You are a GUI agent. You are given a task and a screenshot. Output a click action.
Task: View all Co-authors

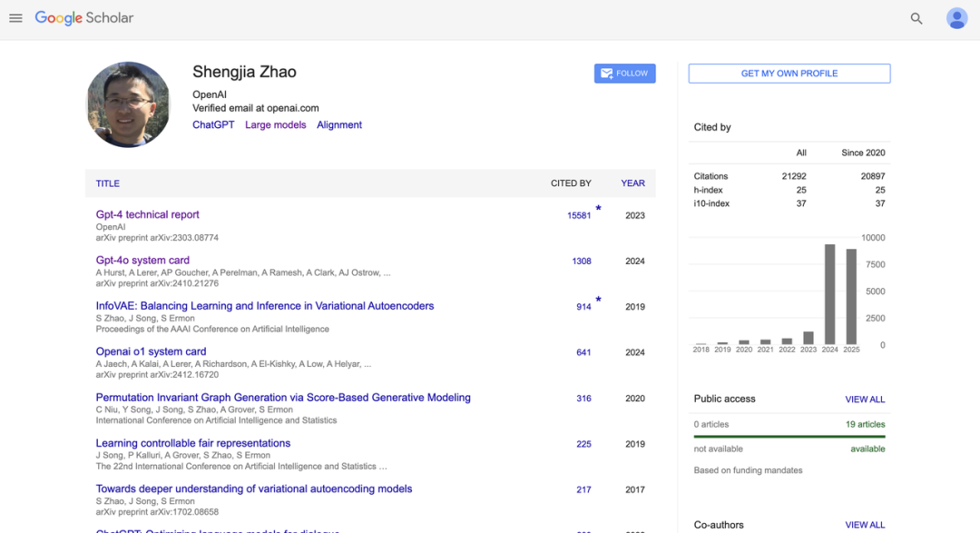click(x=865, y=525)
